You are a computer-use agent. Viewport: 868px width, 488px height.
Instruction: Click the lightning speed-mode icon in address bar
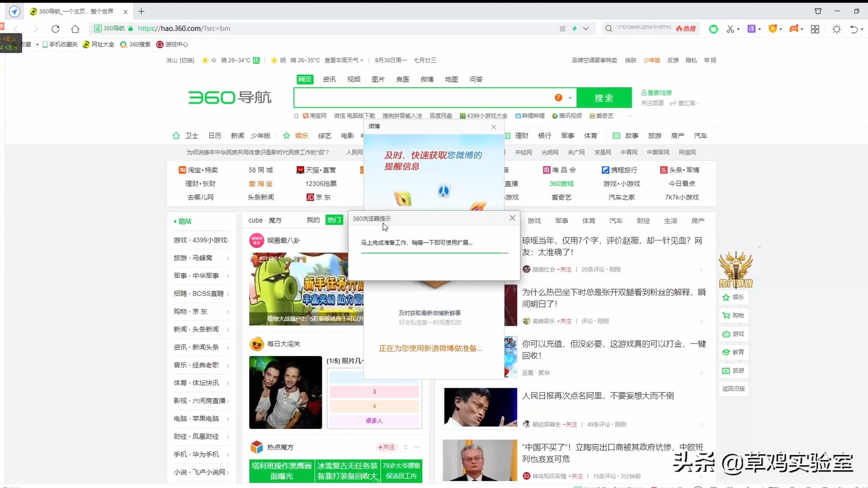point(575,28)
